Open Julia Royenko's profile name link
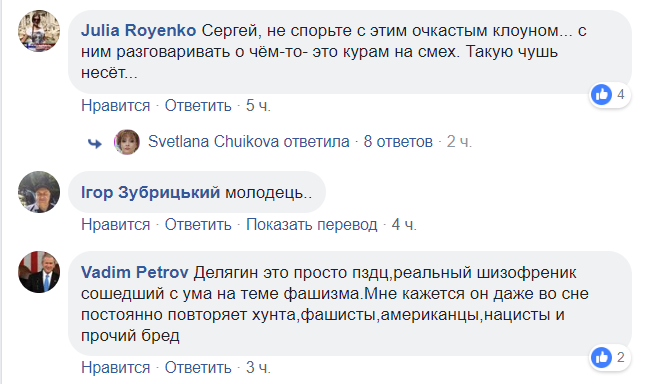 point(138,31)
